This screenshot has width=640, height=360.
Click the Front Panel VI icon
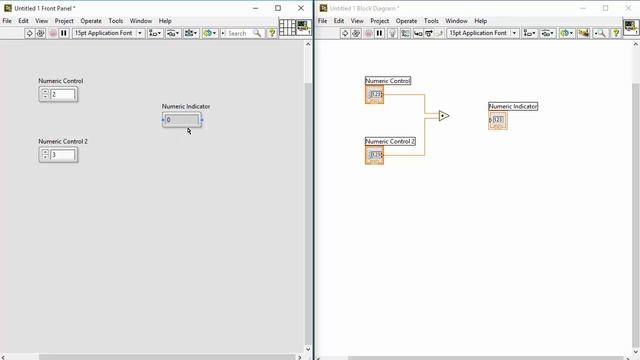[x=304, y=27]
